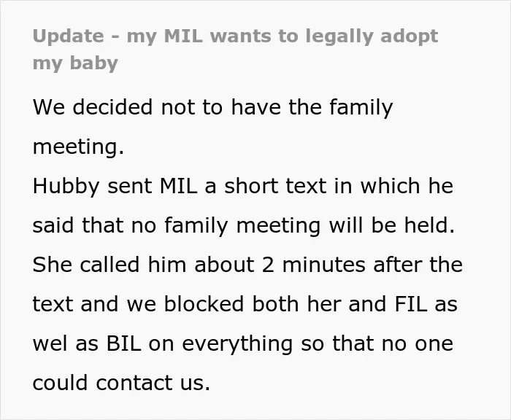This screenshot has height=420, width=511.
Task: Click the gray post title beginning 'Update - my MIL'
Action: tap(235, 50)
